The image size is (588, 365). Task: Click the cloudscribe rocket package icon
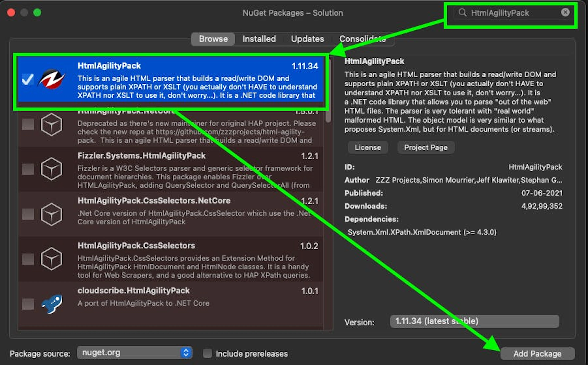click(x=52, y=304)
